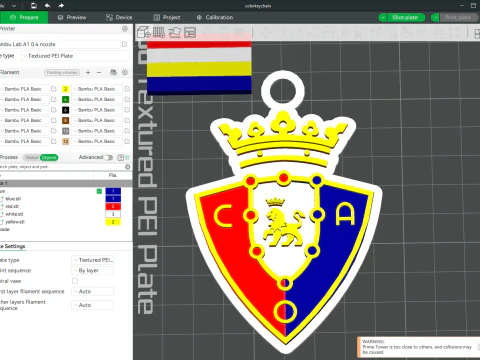Open the Printer settings gear icon
This screenshot has height=360, width=480.
click(125, 29)
